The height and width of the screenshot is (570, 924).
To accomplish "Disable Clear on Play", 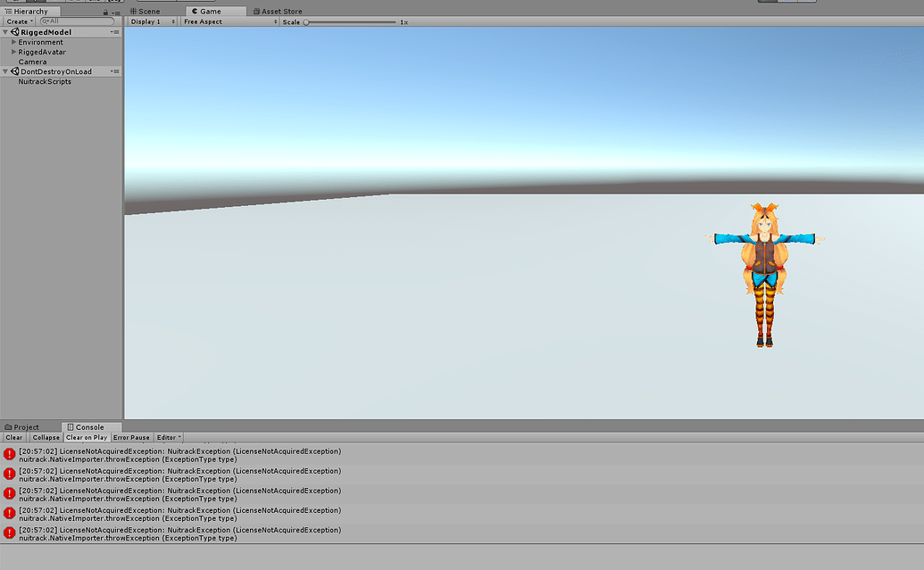I will coord(87,437).
